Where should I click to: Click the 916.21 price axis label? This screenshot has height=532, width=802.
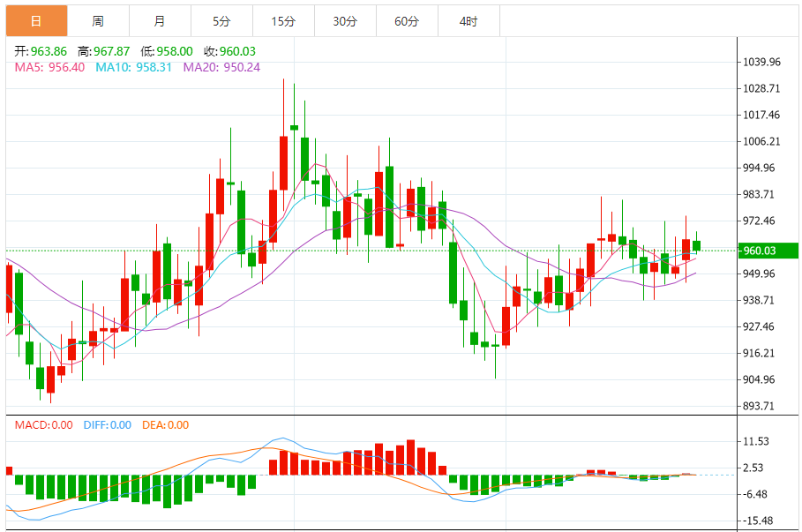(x=759, y=353)
